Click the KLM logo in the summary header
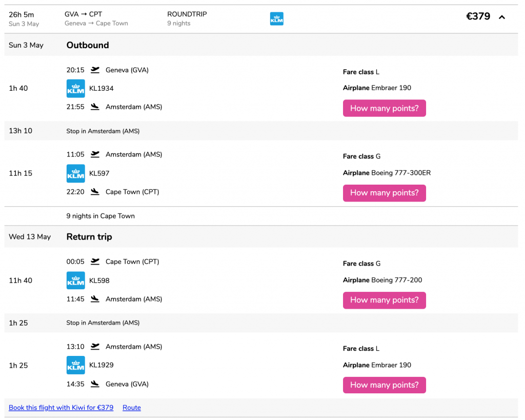This screenshot has width=525, height=420. pos(276,18)
